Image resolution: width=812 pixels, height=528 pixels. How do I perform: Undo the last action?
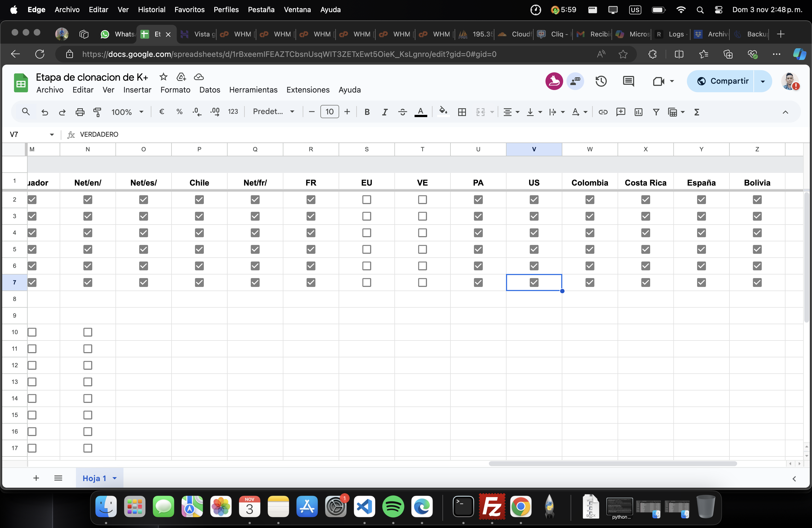[x=45, y=112]
